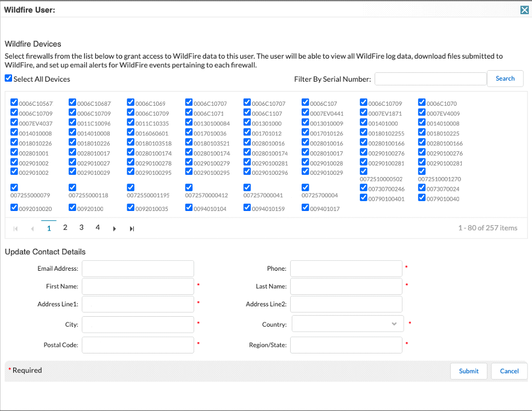This screenshot has height=411, width=532.
Task: Click the Postal Code input field
Action: click(138, 345)
